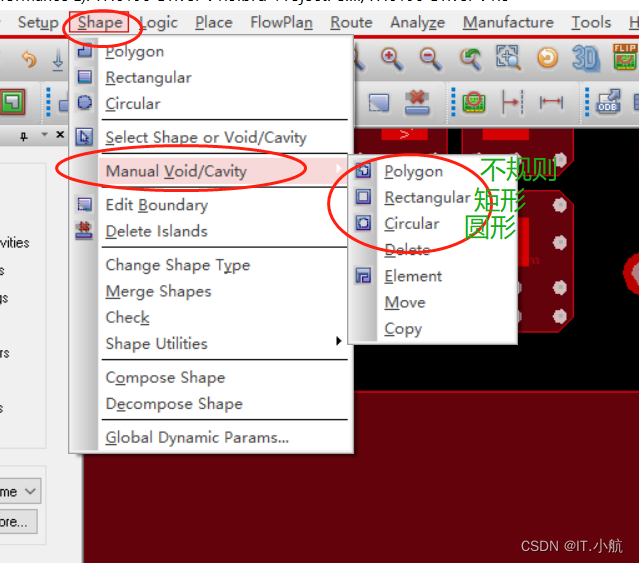Click the single red arrow dimension icon

[512, 102]
